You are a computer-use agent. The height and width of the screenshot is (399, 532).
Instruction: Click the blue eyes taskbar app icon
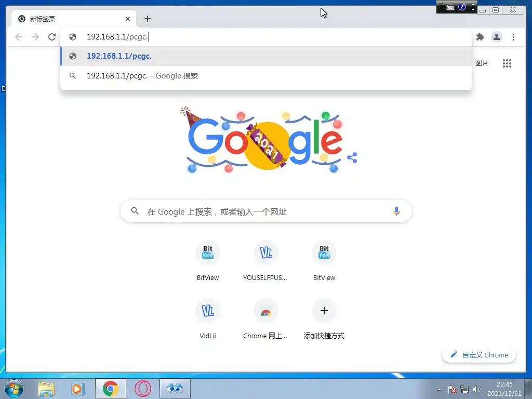(x=175, y=389)
